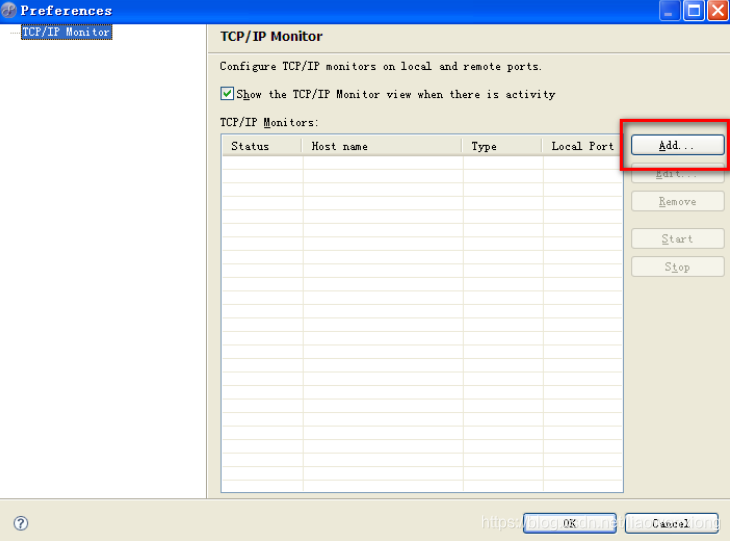
Task: Sort by Status column header
Action: [262, 146]
